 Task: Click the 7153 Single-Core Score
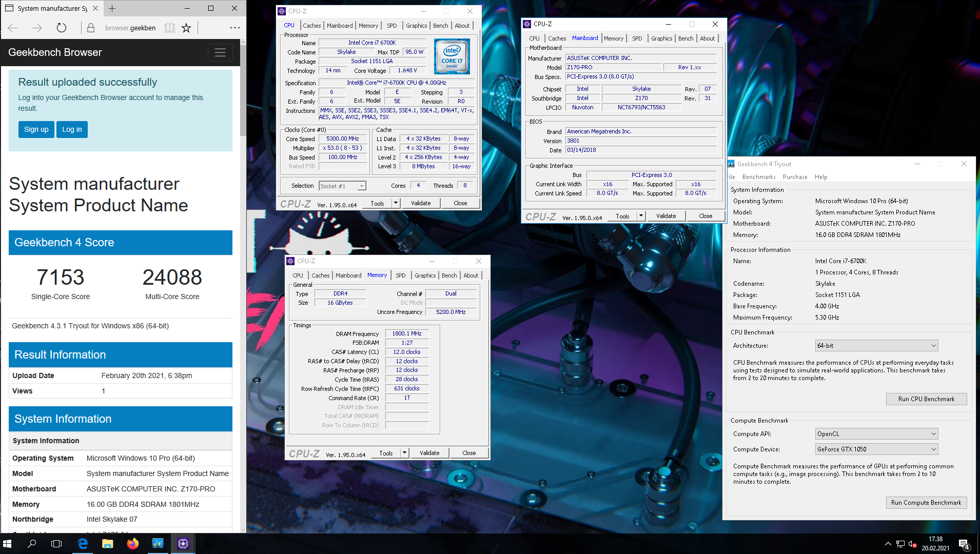[x=61, y=278]
